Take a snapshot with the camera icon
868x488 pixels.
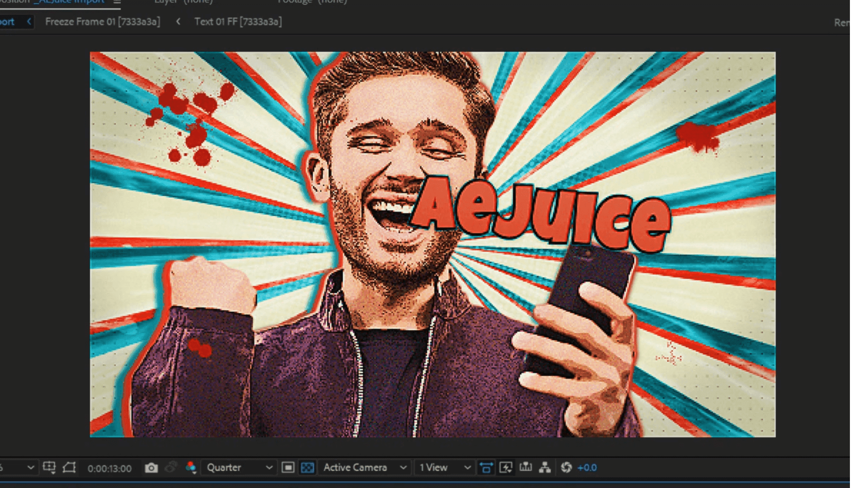[151, 468]
